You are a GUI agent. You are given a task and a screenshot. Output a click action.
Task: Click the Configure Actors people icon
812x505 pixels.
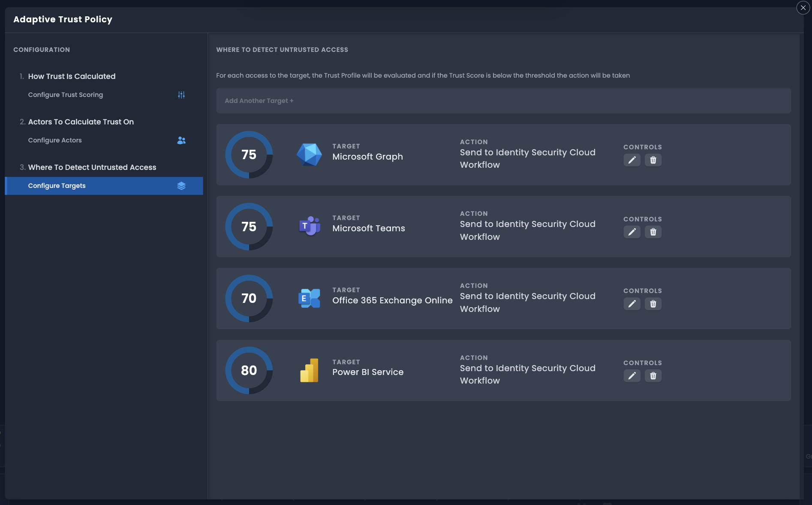[x=181, y=140]
